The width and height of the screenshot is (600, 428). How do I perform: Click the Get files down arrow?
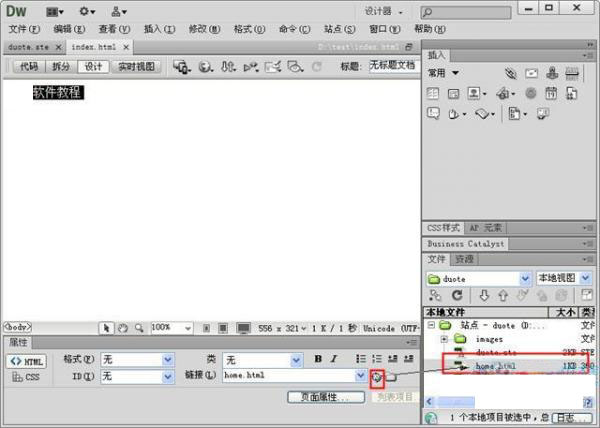pos(484,296)
